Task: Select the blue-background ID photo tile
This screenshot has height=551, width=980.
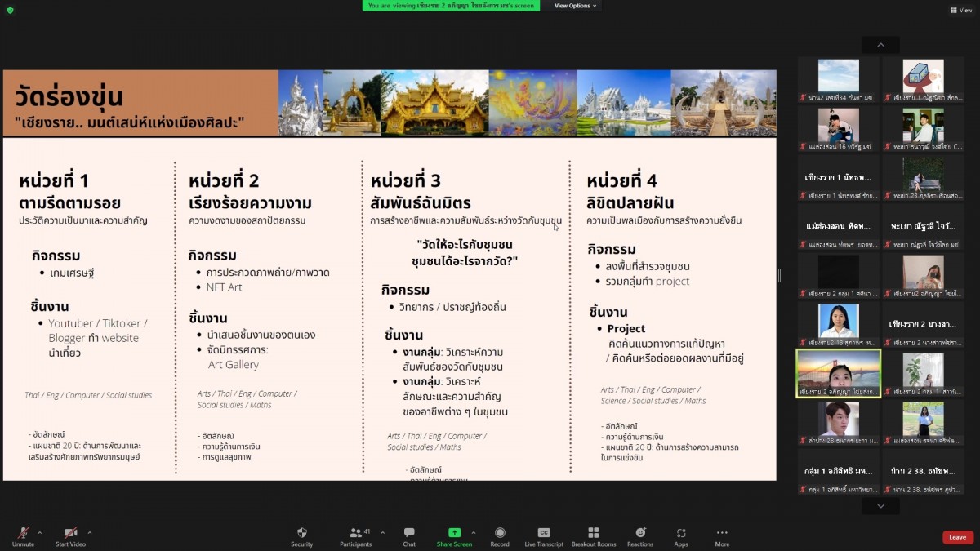Action: coord(839,324)
